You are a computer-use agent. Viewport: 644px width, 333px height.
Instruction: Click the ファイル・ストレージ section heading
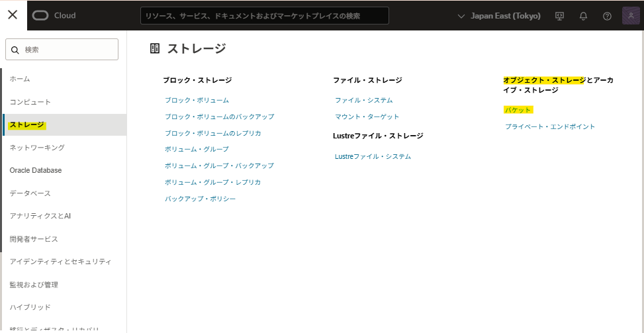click(x=367, y=80)
